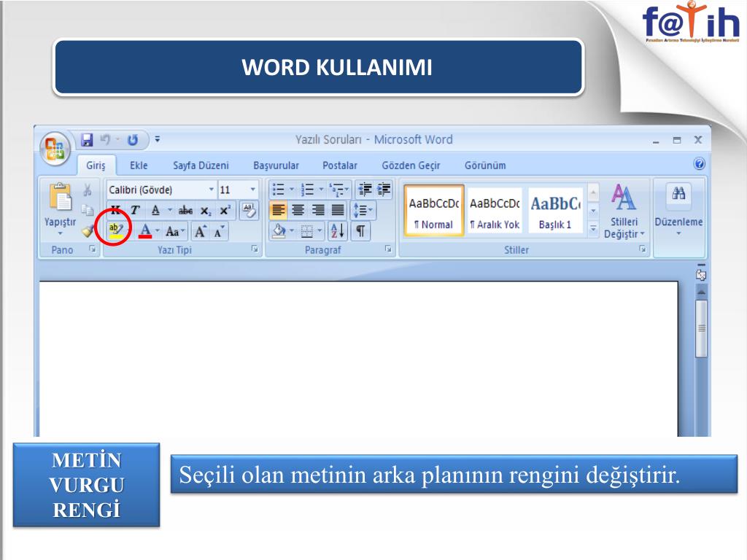Screen dimensions: 747x560
Task: Apply a bulleted list
Action: tap(278, 190)
